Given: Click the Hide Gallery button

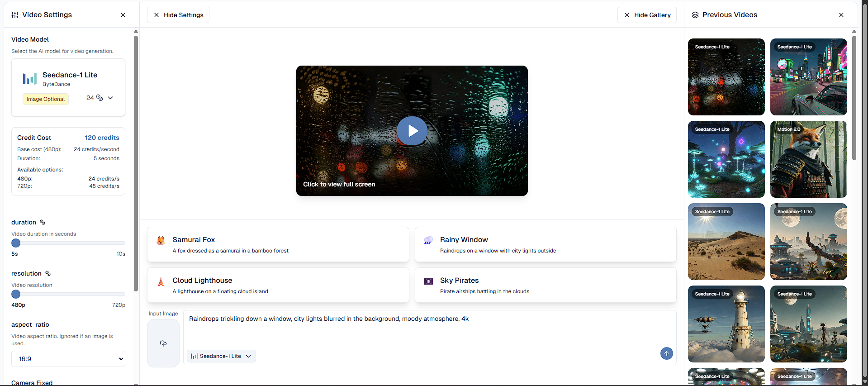Looking at the screenshot, I should pos(647,15).
